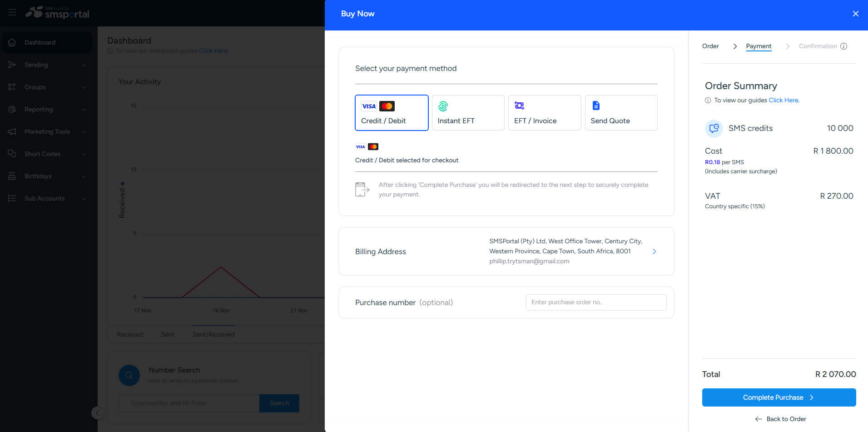The height and width of the screenshot is (432, 868).
Task: Select the Payment step
Action: tap(759, 46)
